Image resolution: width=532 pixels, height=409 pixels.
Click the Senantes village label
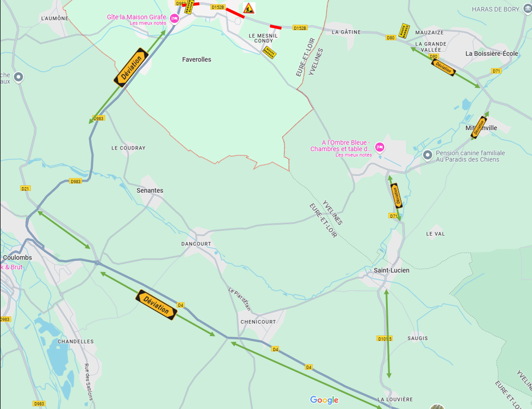pos(150,191)
